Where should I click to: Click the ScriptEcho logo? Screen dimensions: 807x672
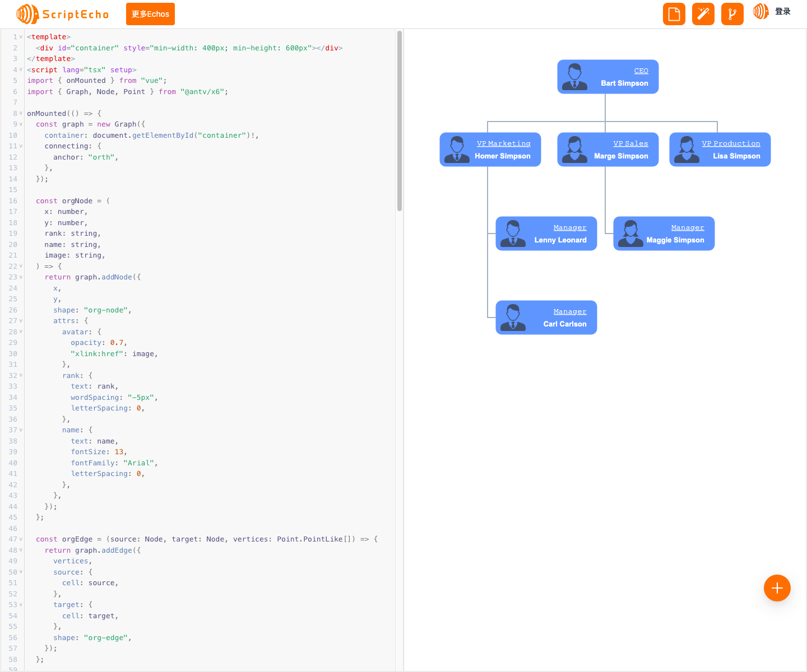tap(62, 14)
